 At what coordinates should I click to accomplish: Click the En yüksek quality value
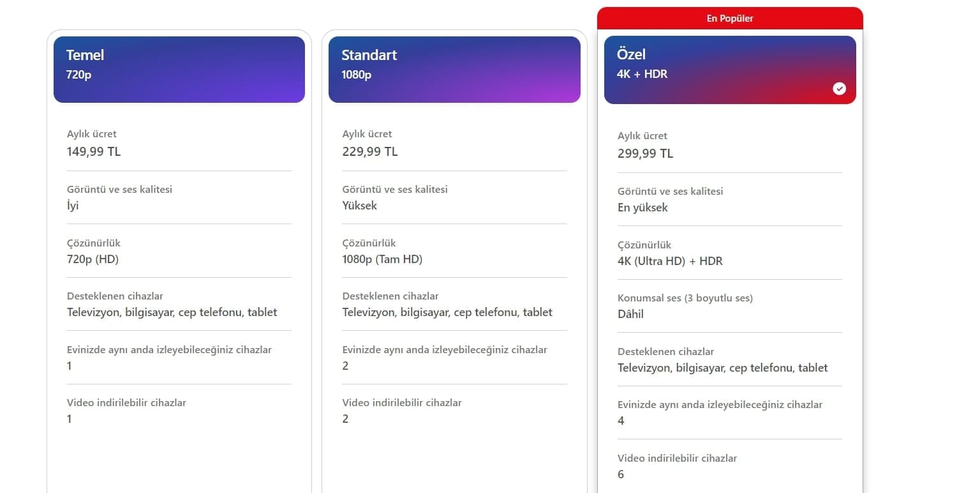(x=642, y=208)
